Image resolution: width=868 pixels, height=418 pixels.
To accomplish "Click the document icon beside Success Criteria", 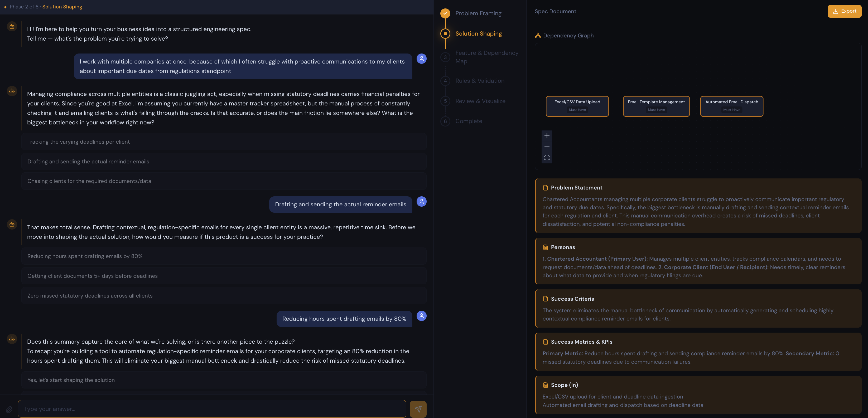I will click(545, 299).
